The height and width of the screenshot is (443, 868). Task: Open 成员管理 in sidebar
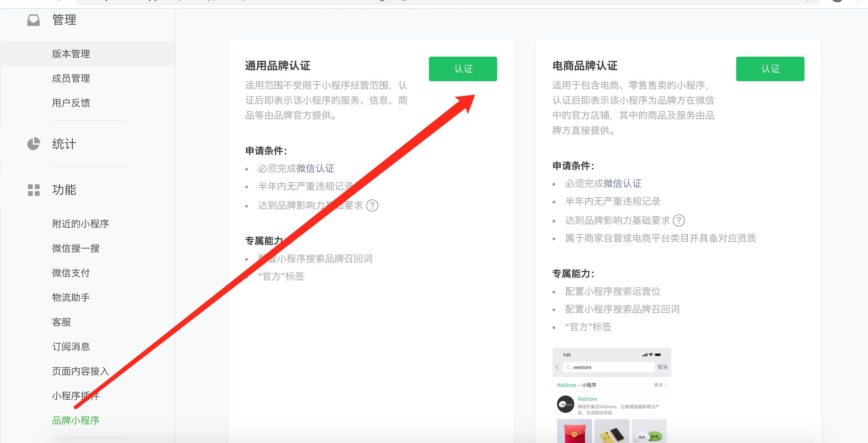pyautogui.click(x=71, y=78)
